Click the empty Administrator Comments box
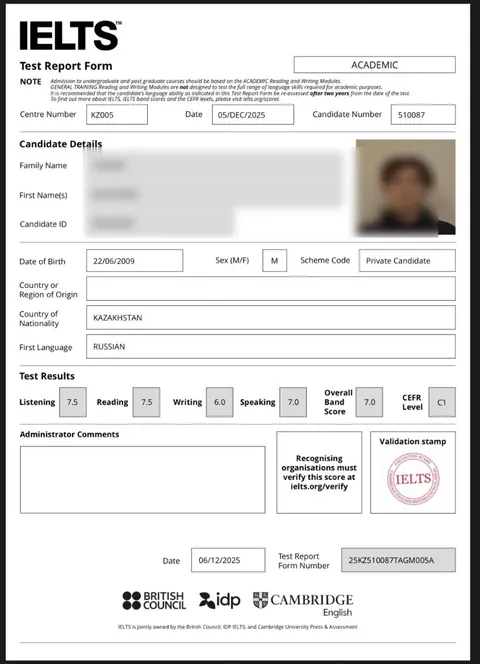This screenshot has width=480, height=664. 143,480
